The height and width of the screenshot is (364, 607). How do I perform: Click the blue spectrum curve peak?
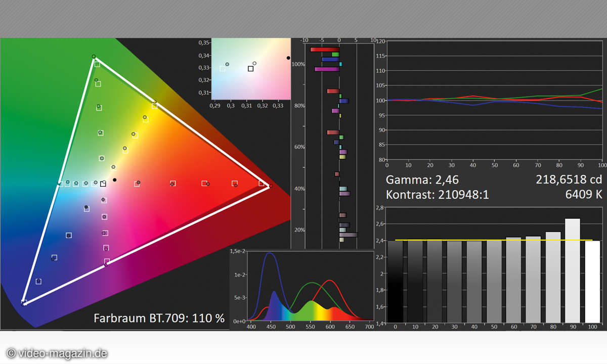pos(270,253)
